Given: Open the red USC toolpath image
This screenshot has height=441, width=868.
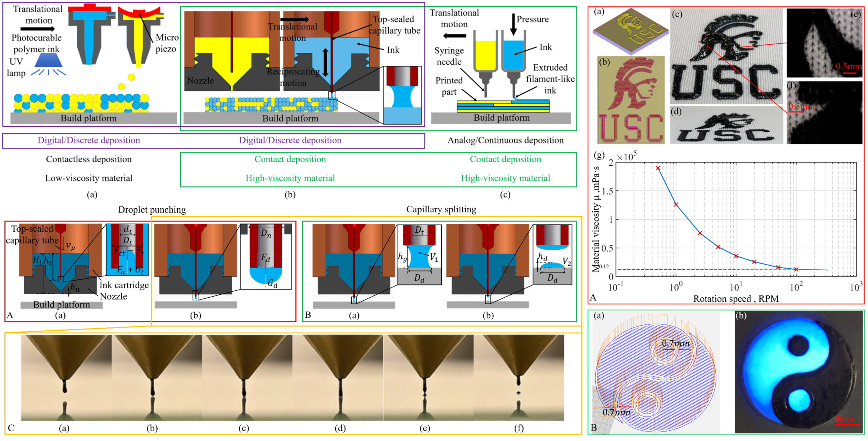Looking at the screenshot, I should (x=631, y=100).
